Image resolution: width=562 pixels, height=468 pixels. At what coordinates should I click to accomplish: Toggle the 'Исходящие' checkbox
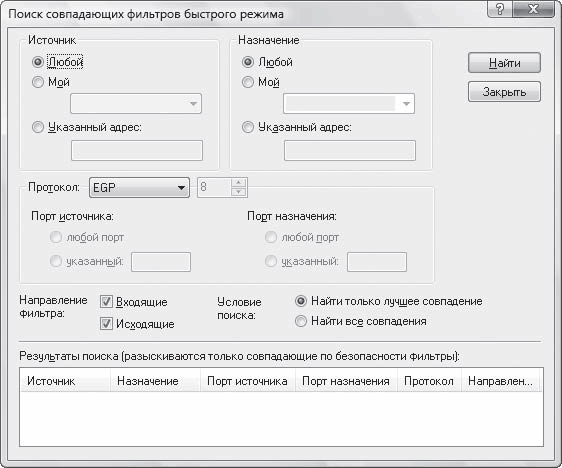point(106,324)
